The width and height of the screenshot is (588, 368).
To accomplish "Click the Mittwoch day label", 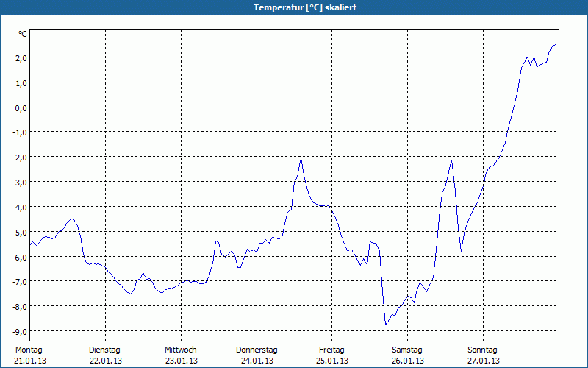I will 181,350.
